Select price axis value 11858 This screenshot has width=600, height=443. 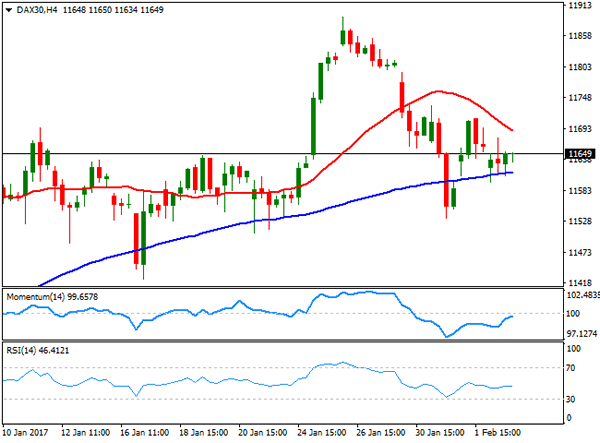point(580,36)
